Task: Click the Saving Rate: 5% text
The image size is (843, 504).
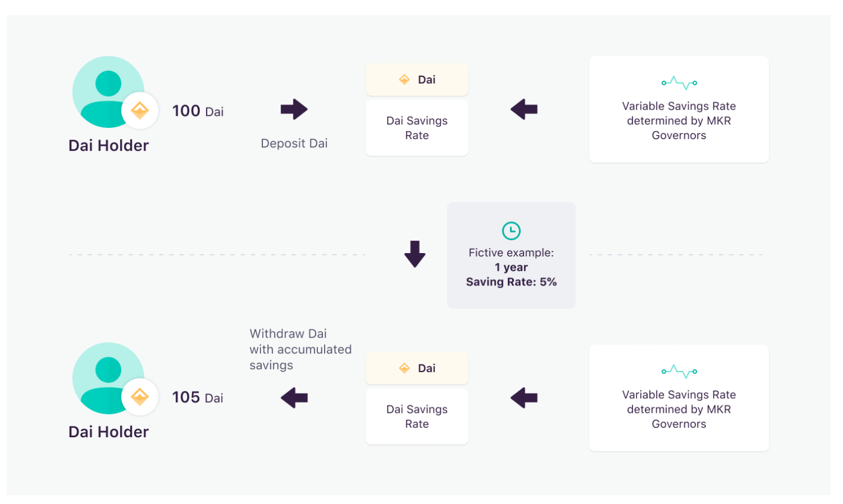Action: tap(511, 282)
